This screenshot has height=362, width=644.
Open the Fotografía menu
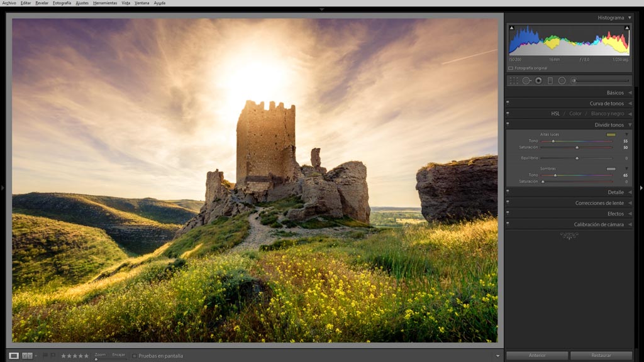coord(62,3)
